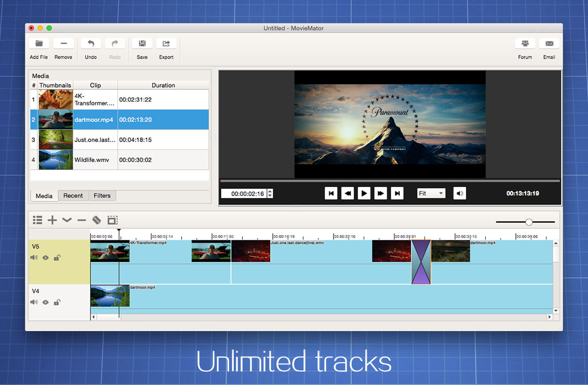Sort by Clip column header

pyautogui.click(x=95, y=86)
